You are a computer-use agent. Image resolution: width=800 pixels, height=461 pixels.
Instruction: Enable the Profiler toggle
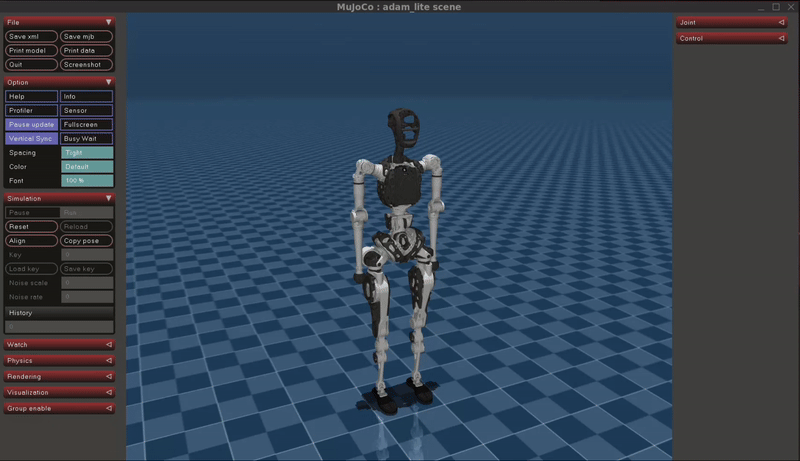(31, 110)
